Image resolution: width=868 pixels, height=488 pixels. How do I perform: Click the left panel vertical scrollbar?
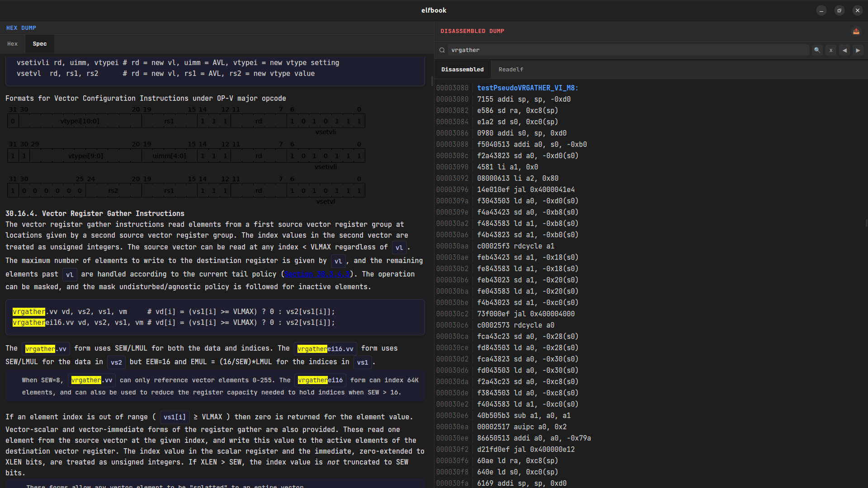(x=432, y=81)
